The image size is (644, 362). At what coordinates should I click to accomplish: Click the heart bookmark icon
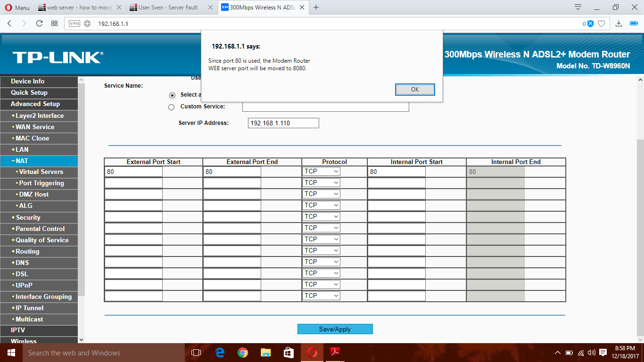coord(601,24)
